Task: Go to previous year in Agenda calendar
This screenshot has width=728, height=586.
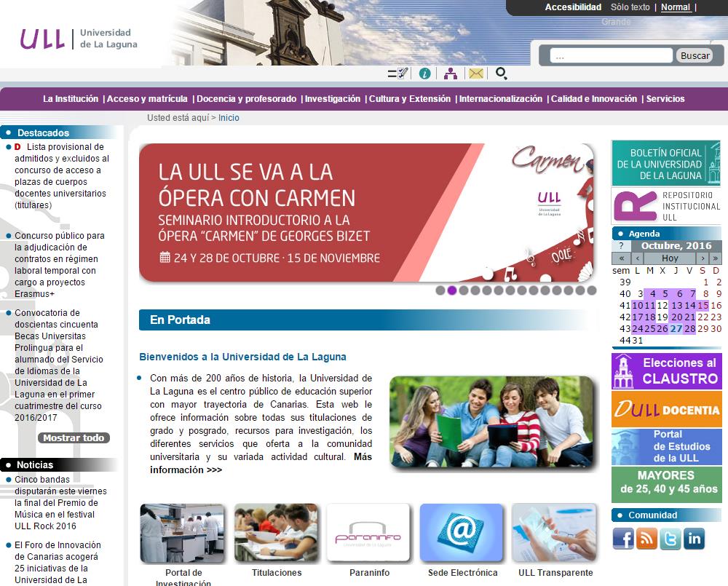Action: click(x=622, y=258)
